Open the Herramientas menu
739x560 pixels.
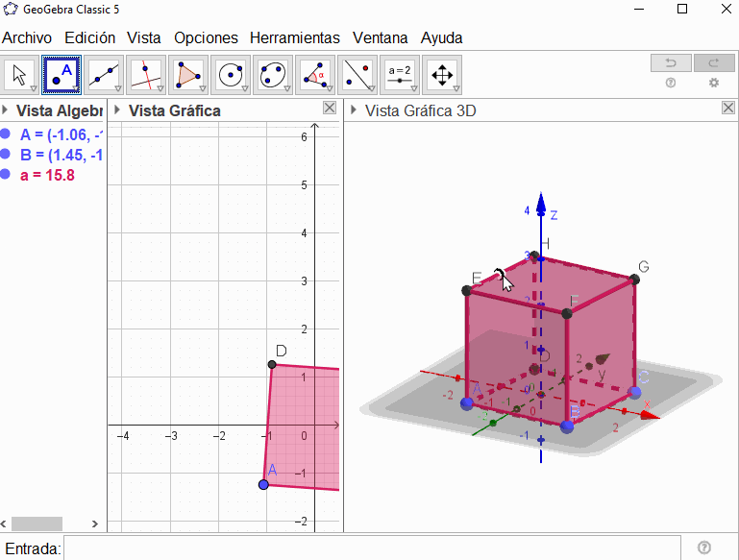click(x=295, y=37)
